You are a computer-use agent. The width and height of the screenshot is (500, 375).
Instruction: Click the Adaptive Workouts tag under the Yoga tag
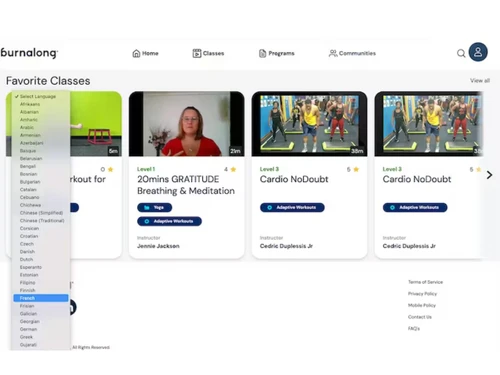[x=169, y=221]
